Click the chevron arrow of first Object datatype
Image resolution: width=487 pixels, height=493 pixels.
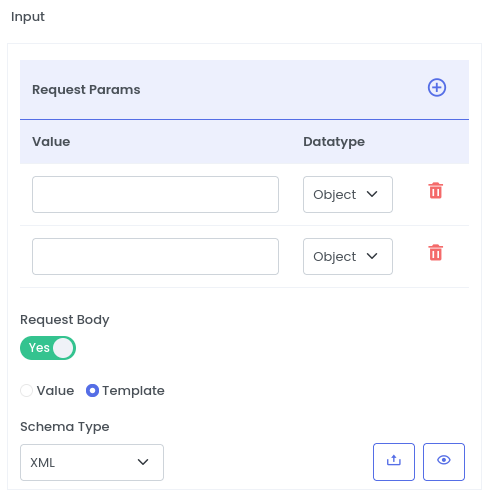pyautogui.click(x=372, y=194)
